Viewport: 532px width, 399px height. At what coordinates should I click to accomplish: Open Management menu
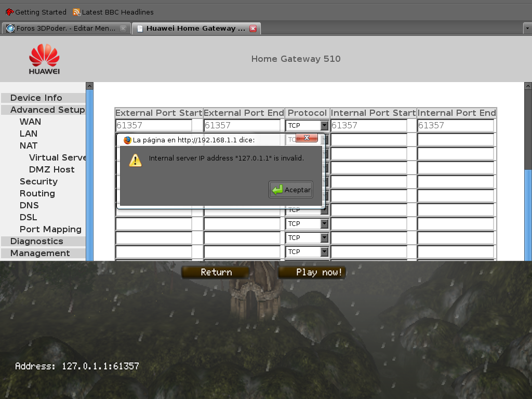pyautogui.click(x=40, y=253)
